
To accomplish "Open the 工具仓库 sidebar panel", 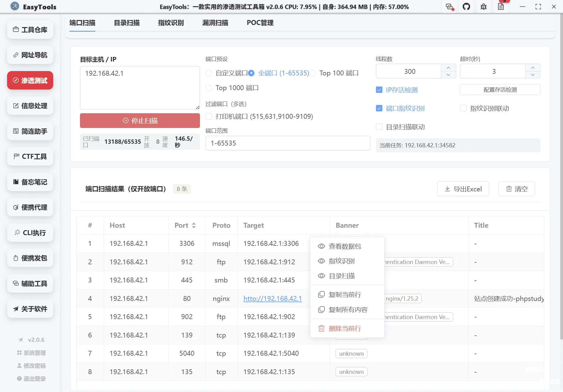I will pos(30,30).
